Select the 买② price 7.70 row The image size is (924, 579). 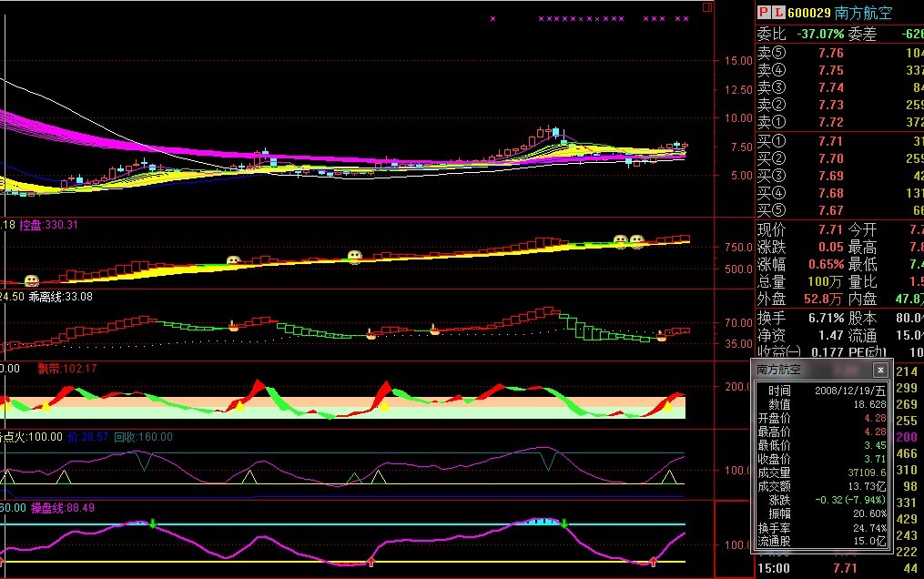pyautogui.click(x=840, y=158)
